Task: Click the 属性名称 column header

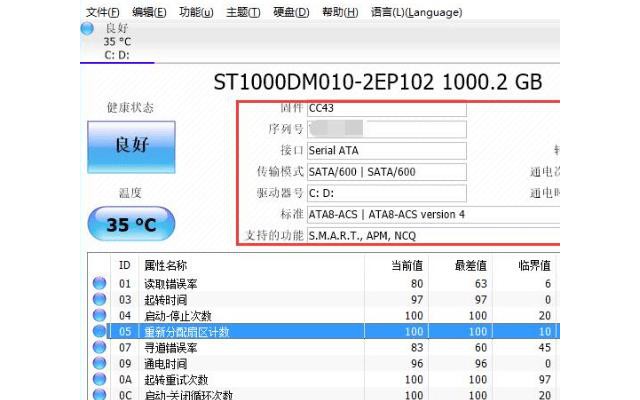Action: [x=165, y=265]
